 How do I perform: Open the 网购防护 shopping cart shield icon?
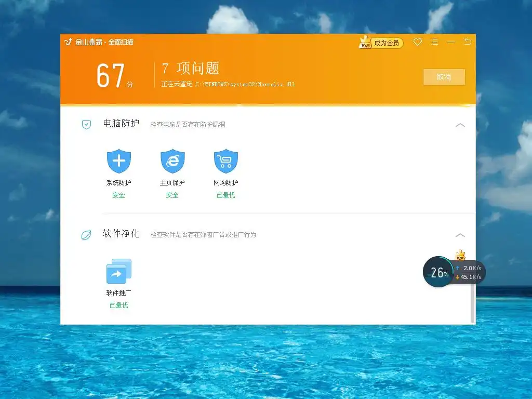pos(226,161)
